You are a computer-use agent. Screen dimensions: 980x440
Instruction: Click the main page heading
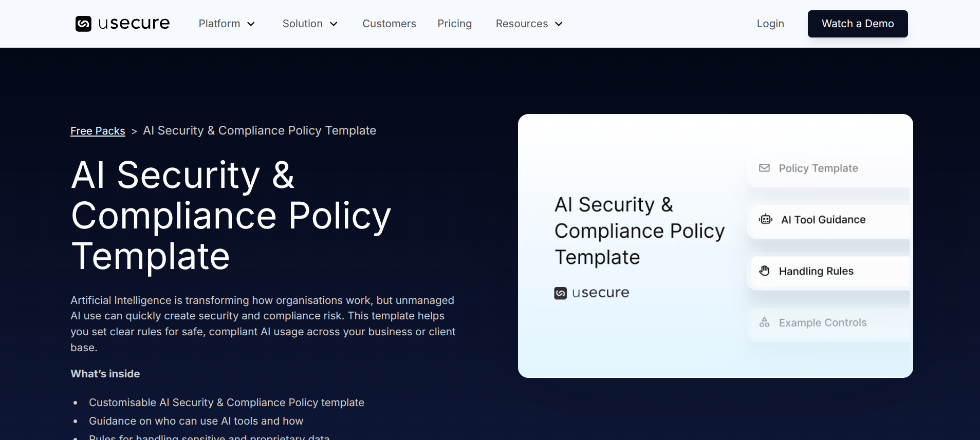231,216
